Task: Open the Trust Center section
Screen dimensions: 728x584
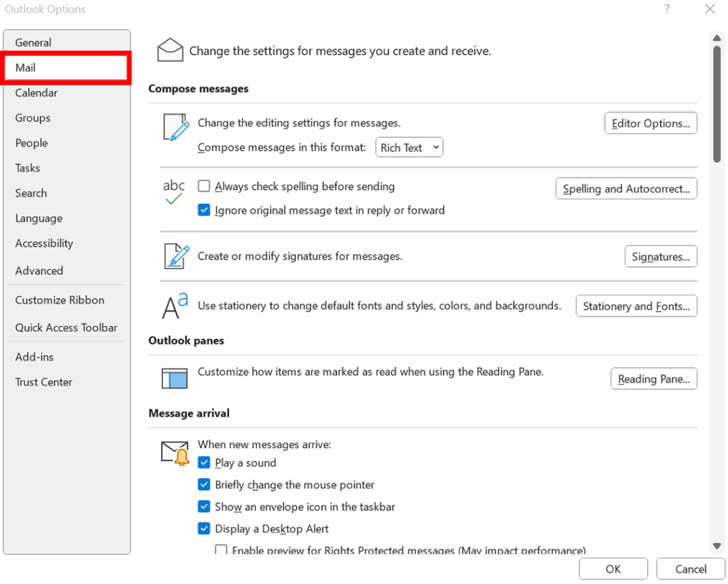Action: (43, 382)
